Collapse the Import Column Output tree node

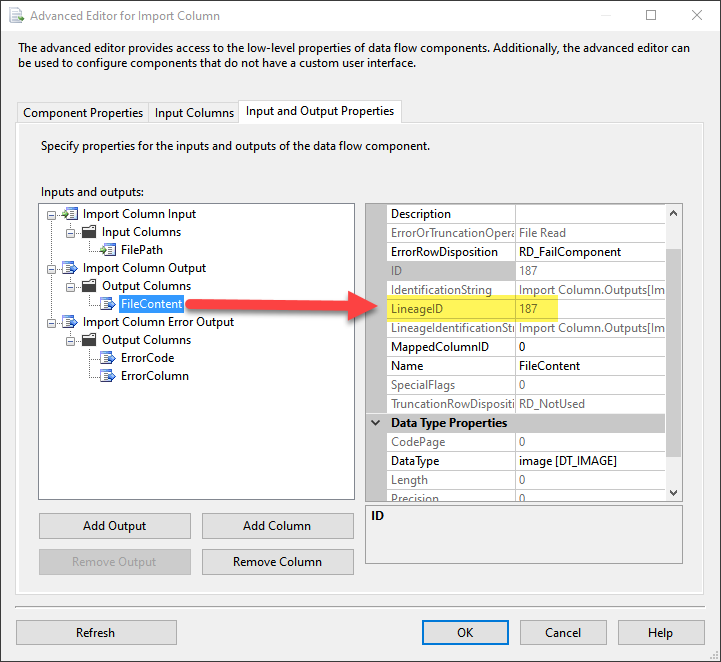tap(51, 268)
